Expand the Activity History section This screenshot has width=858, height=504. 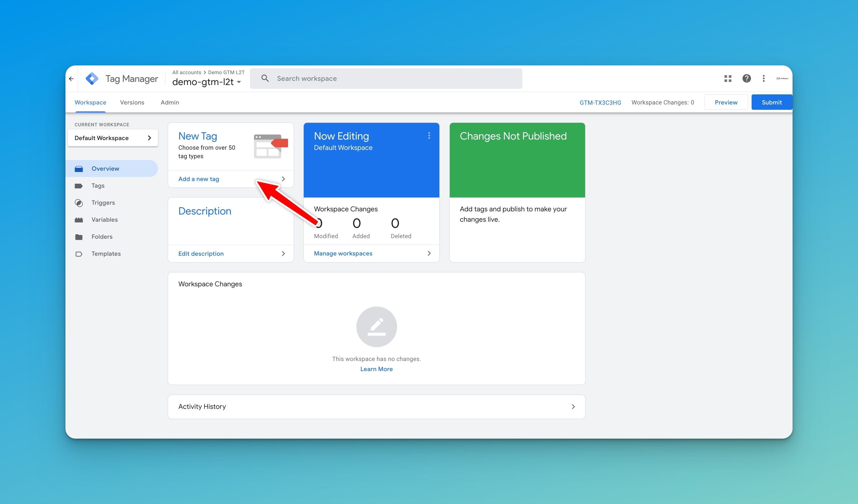(573, 406)
